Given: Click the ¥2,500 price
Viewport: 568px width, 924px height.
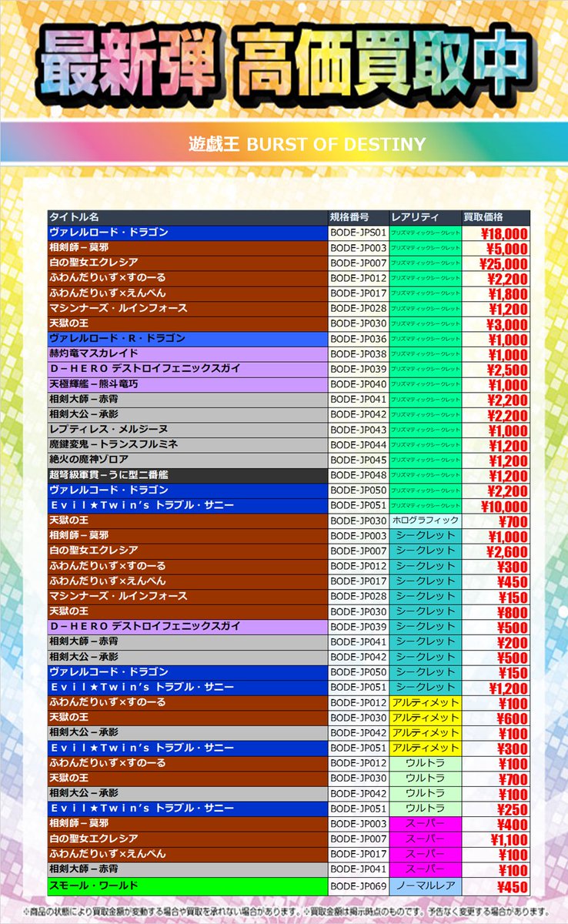Looking at the screenshot, I should click(508, 370).
